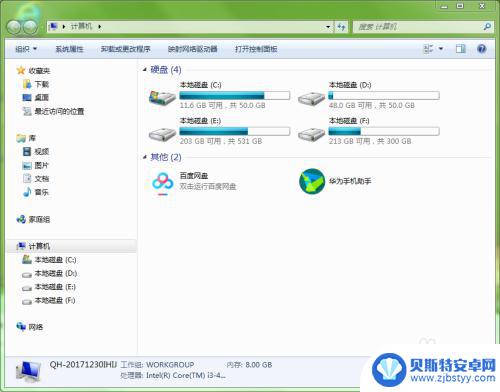Open the Organize (组织) menu
Image resolution: width=500 pixels, height=392 pixels.
click(x=26, y=49)
